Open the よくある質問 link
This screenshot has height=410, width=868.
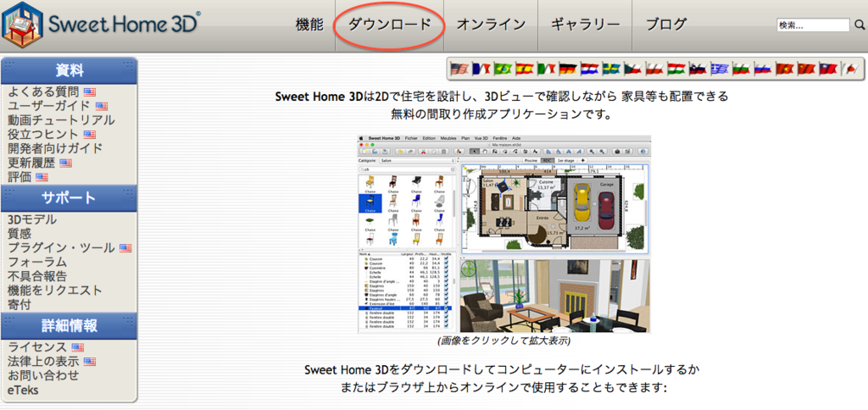click(x=43, y=91)
